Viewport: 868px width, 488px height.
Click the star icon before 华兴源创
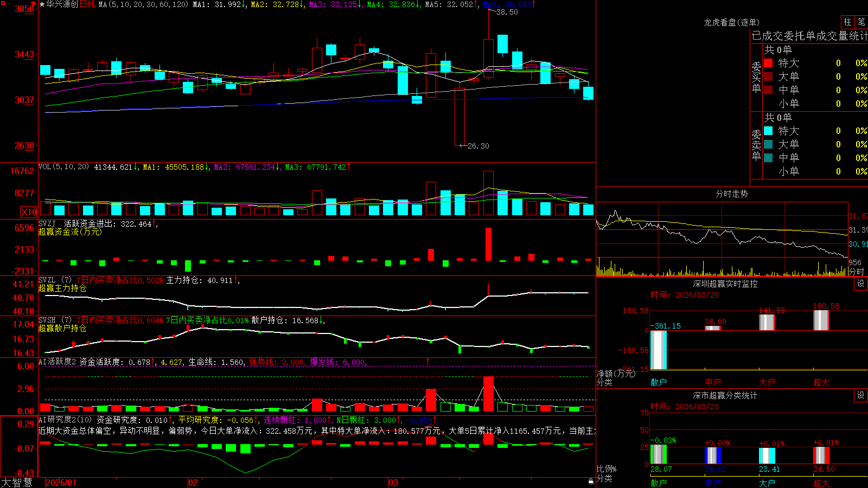click(42, 4)
